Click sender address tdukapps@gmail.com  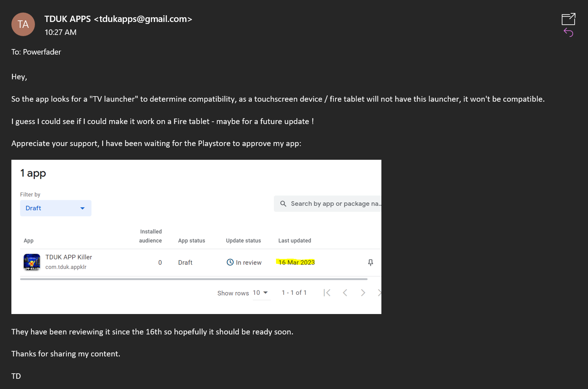pyautogui.click(x=143, y=19)
